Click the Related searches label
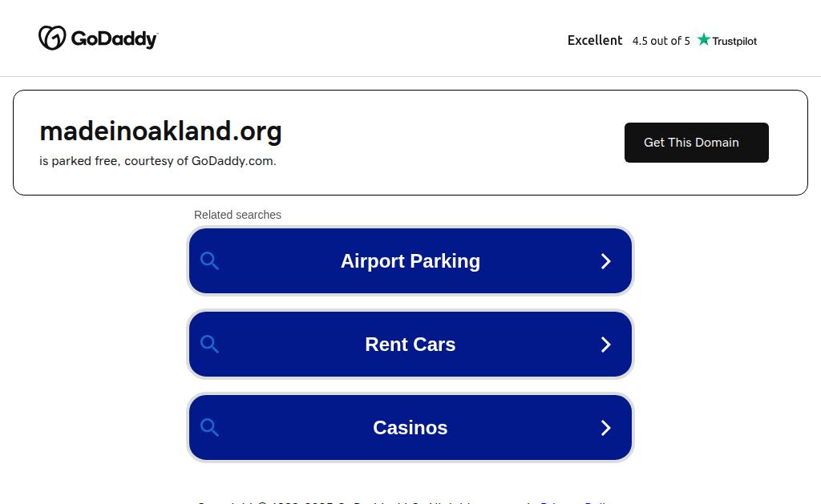This screenshot has height=504, width=821. (x=237, y=215)
